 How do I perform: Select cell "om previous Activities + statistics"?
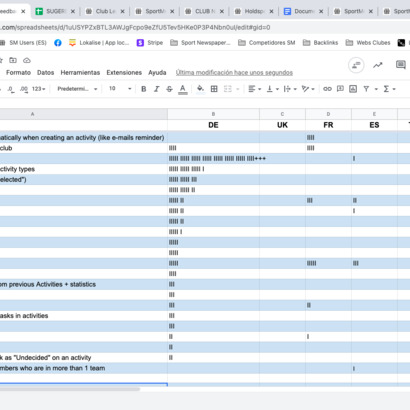[84, 284]
